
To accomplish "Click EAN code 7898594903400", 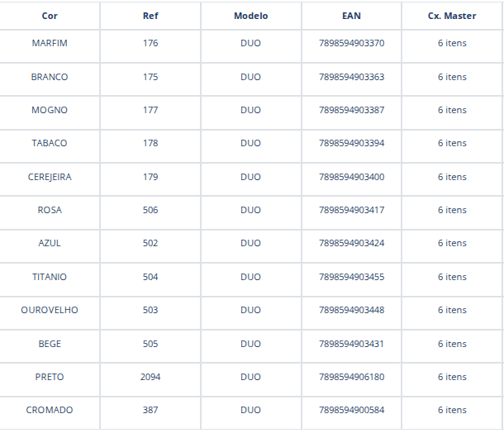I will point(351,177).
